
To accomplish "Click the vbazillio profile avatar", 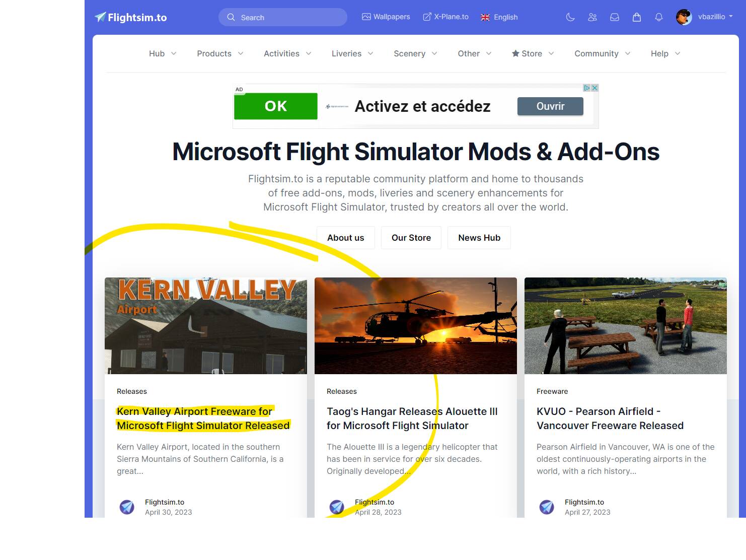I will coord(684,17).
